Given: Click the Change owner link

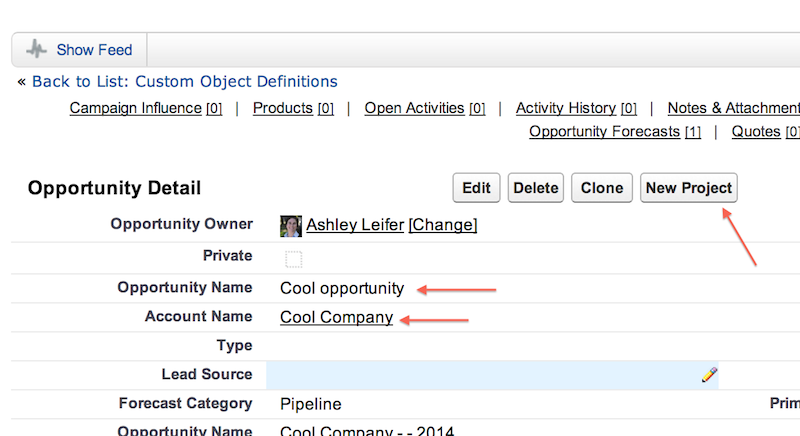Looking at the screenshot, I should coord(443,225).
